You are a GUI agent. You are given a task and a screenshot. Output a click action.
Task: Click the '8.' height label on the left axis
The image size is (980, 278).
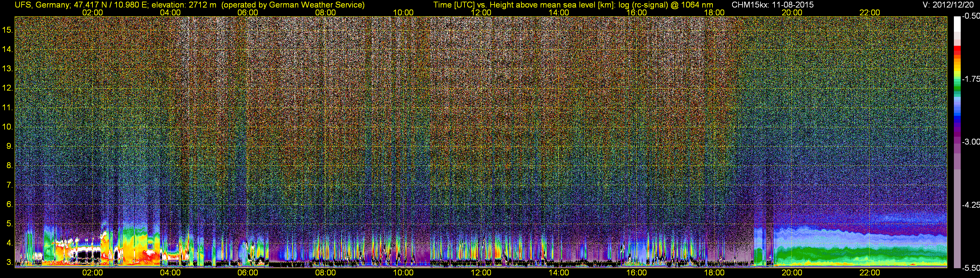pos(9,166)
